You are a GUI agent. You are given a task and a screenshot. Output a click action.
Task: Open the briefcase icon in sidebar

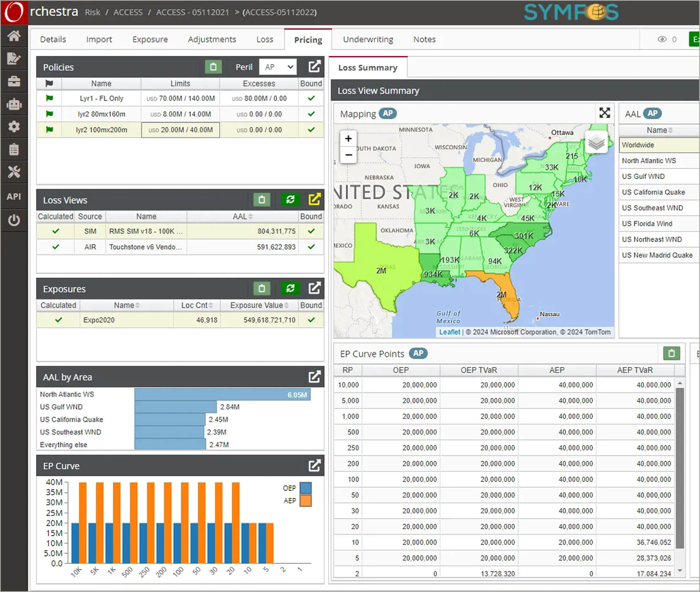click(x=14, y=81)
